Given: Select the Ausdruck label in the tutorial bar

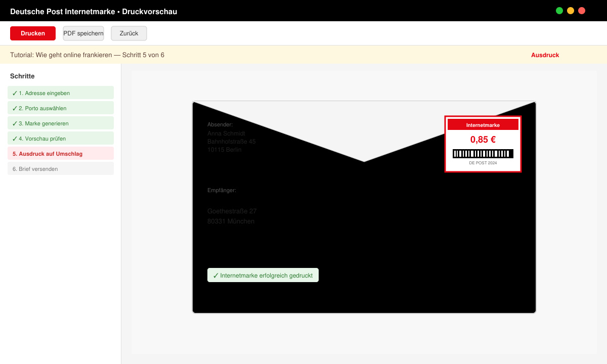Looking at the screenshot, I should pyautogui.click(x=545, y=55).
